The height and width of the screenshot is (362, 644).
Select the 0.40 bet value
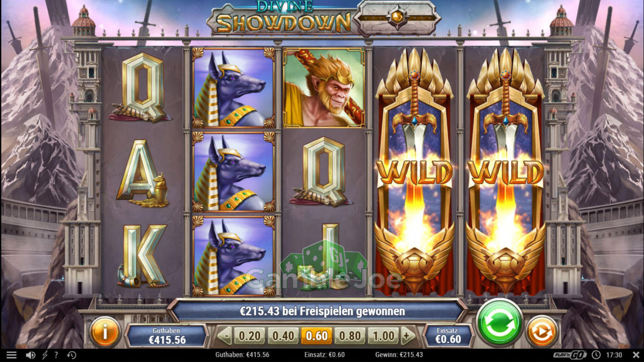(x=283, y=336)
